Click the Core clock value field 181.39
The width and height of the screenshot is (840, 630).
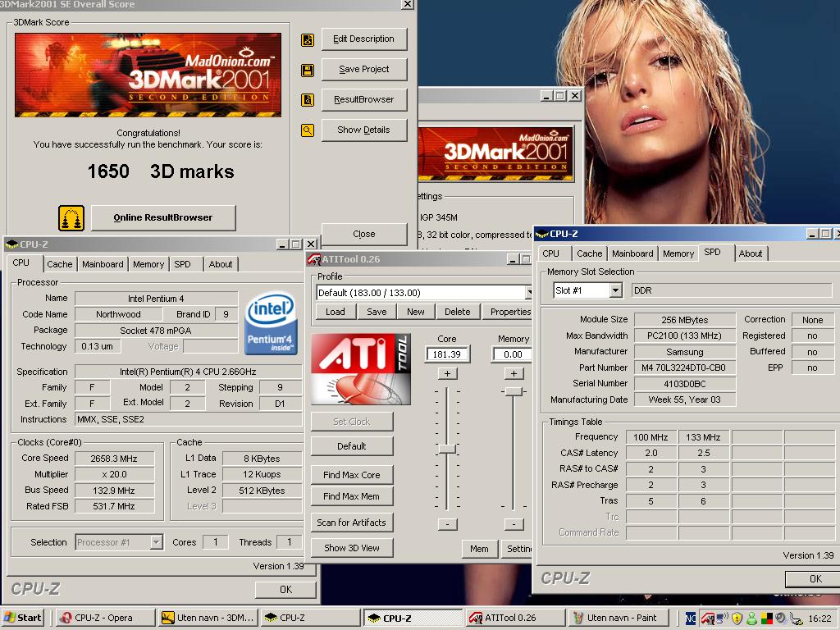point(447,354)
